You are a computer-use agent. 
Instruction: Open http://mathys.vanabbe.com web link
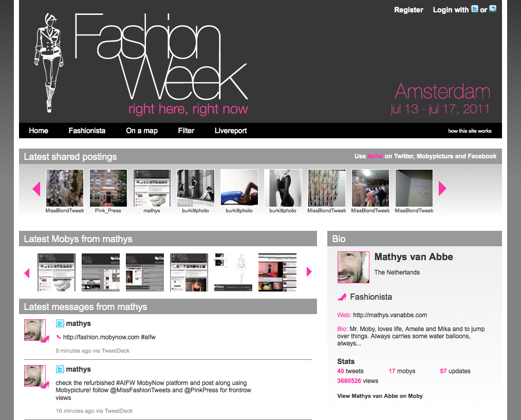click(390, 315)
